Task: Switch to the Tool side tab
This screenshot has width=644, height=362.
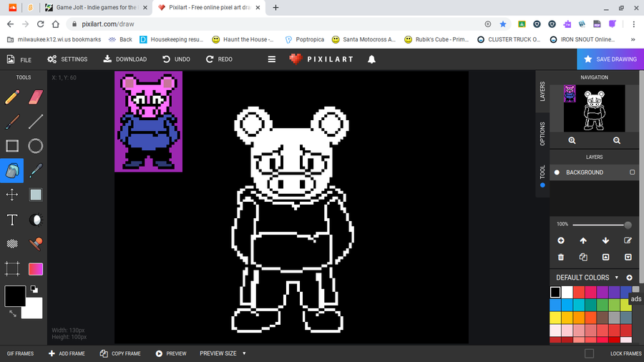Action: (x=542, y=176)
